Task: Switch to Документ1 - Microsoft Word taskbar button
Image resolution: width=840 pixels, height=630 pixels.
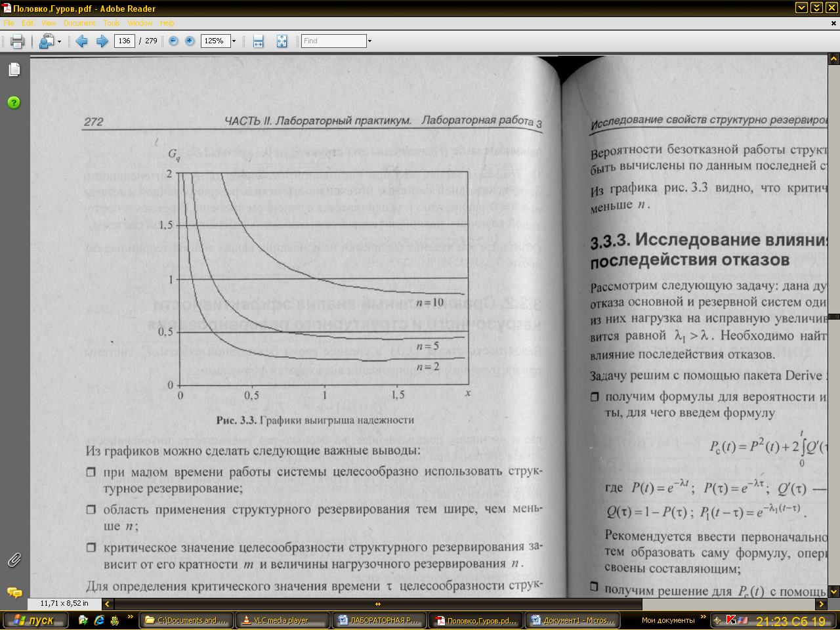Action: pos(571,620)
